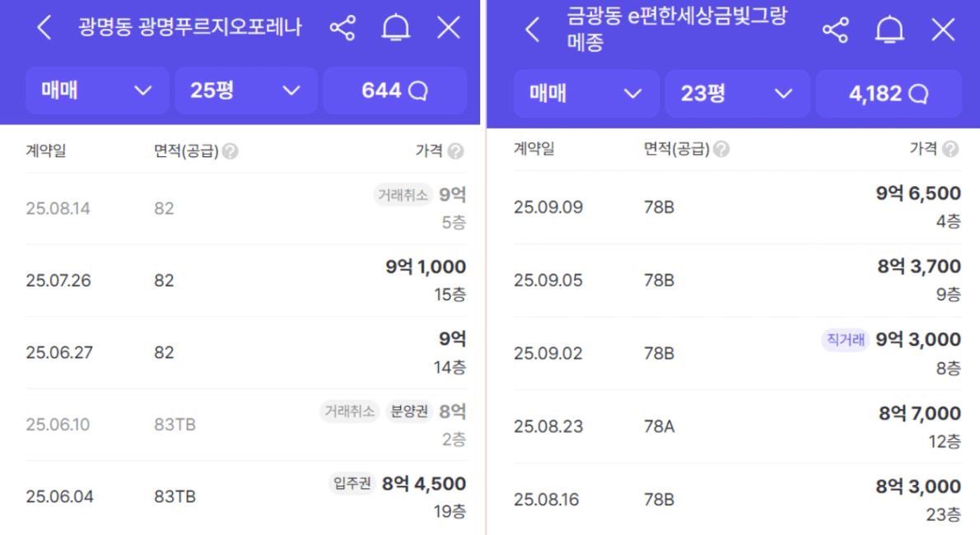The image size is (980, 535).
Task: Click the help icon next to right 면적(공급)
Action: pyautogui.click(x=721, y=150)
